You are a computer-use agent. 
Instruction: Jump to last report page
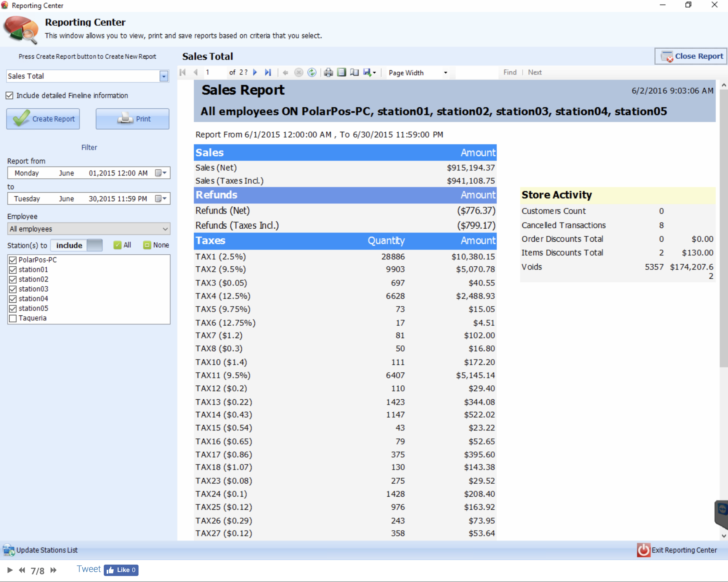click(268, 72)
